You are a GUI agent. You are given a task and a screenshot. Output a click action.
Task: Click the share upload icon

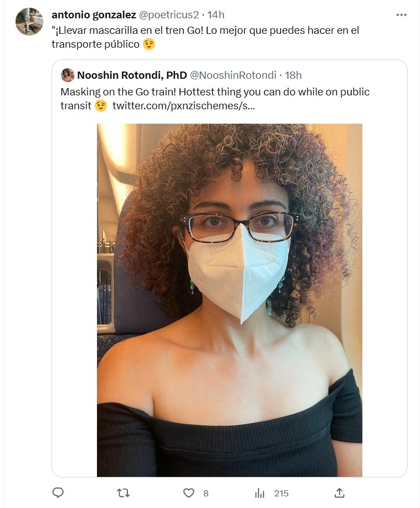click(x=340, y=493)
